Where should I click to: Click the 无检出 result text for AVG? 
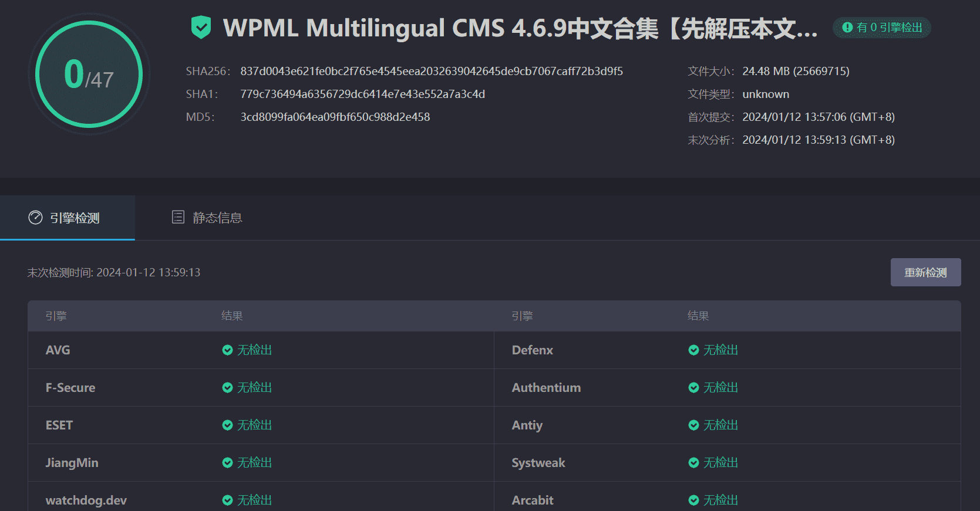click(x=254, y=350)
